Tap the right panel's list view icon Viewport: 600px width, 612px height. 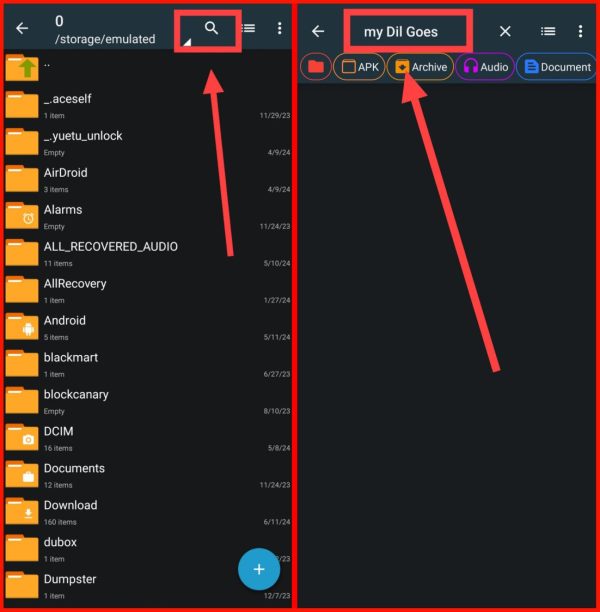point(548,31)
